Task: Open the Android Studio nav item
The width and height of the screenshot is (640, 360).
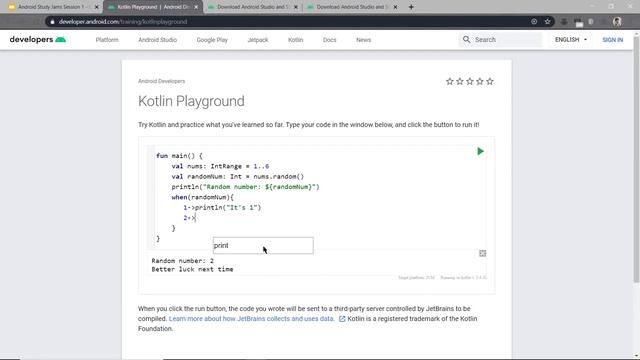Action: (x=158, y=40)
